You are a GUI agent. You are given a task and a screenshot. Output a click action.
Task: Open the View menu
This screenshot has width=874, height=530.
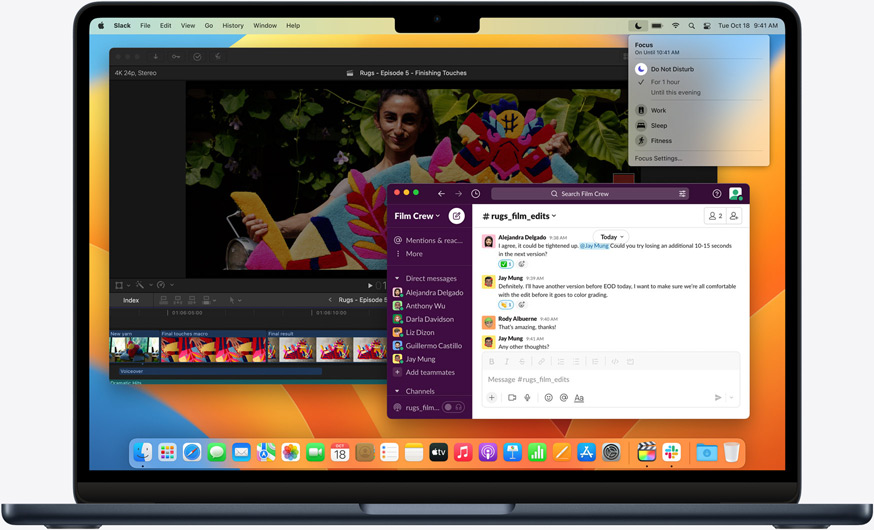(188, 26)
